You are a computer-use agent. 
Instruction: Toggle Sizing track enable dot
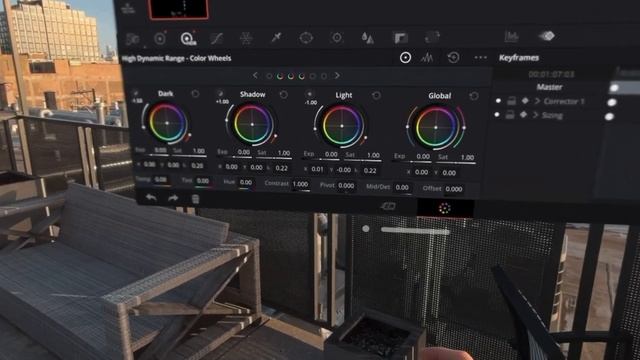click(x=497, y=115)
